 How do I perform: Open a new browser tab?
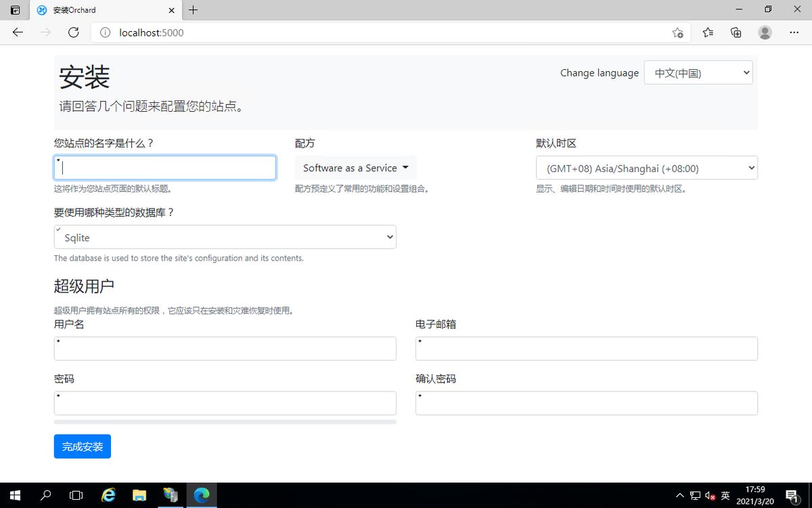(194, 10)
